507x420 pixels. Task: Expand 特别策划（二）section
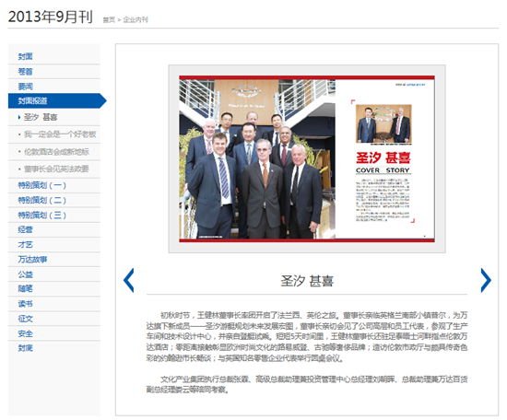(x=42, y=200)
